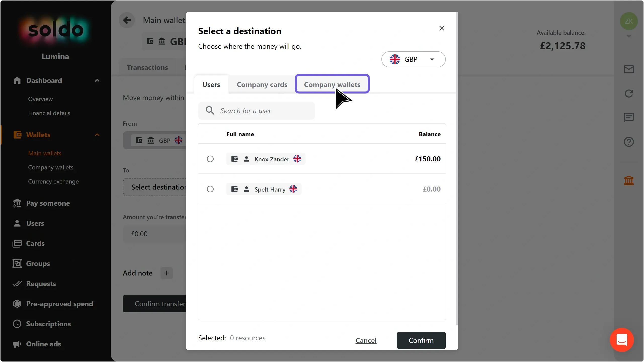Click the wallet icon in Knox Zander row
Screen dimensions: 644x362
[x=234, y=159]
